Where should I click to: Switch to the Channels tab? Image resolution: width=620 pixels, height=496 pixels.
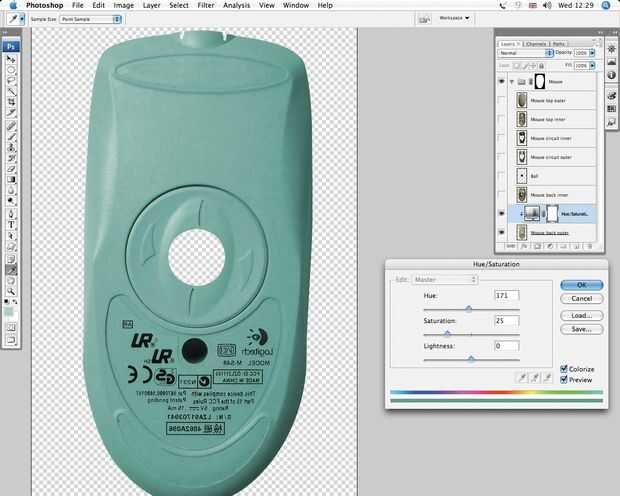point(537,44)
